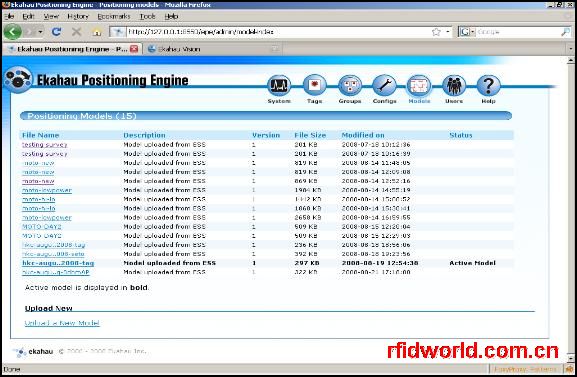This screenshot has width=577, height=377.
Task: Open the hkc-augu..2008-tag model sized 236 KB
Action: [54, 245]
